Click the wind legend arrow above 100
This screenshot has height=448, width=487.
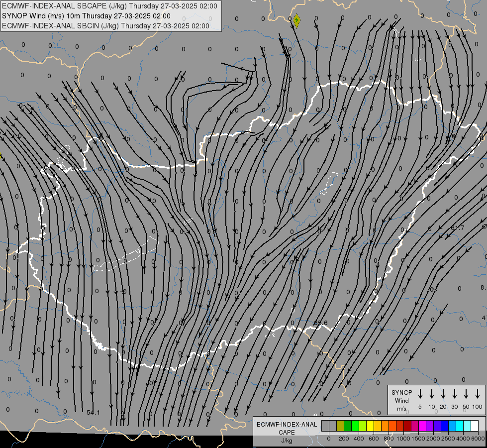[478, 394]
